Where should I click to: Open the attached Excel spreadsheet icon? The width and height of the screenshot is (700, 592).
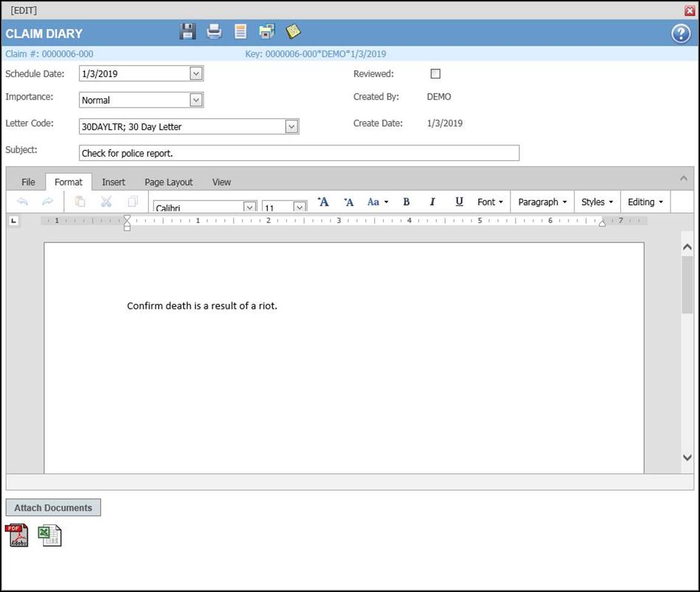50,536
